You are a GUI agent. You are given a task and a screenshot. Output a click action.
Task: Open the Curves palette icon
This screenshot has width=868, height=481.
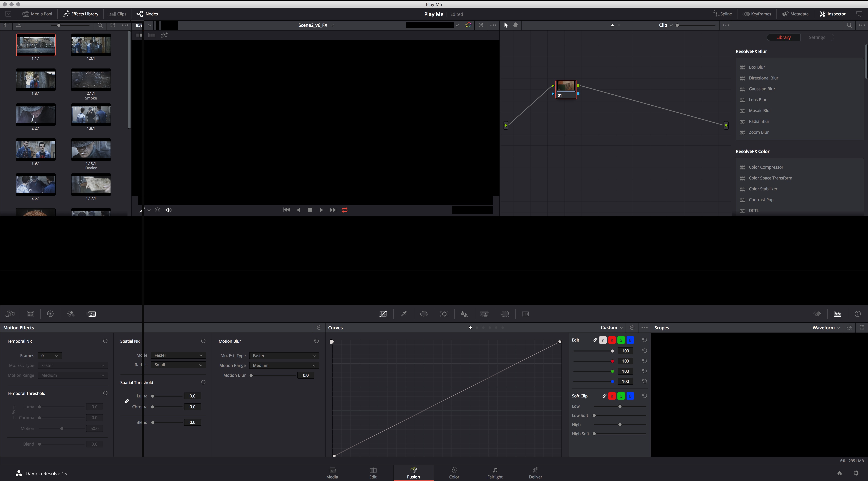click(383, 314)
